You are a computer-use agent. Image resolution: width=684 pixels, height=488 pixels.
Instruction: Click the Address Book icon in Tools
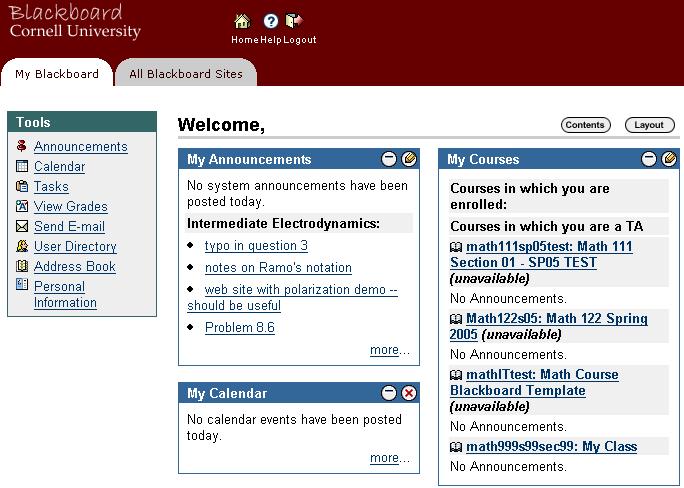(x=21, y=266)
